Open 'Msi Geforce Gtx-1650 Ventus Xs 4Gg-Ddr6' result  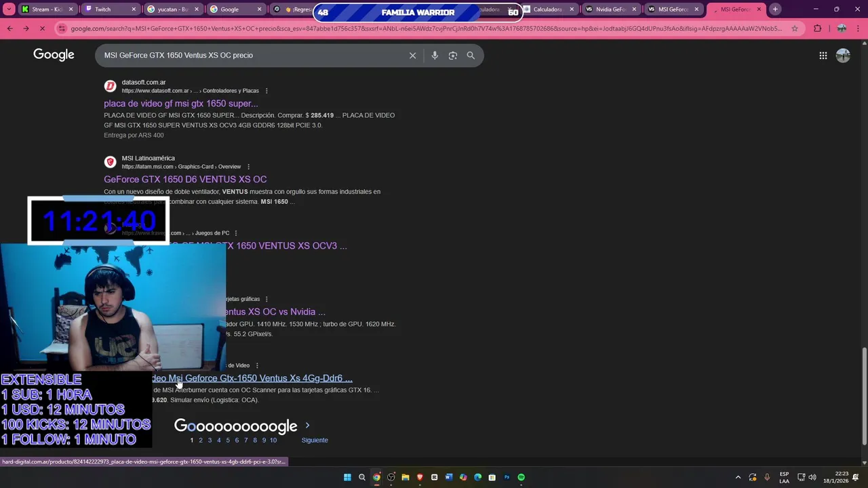coord(252,378)
